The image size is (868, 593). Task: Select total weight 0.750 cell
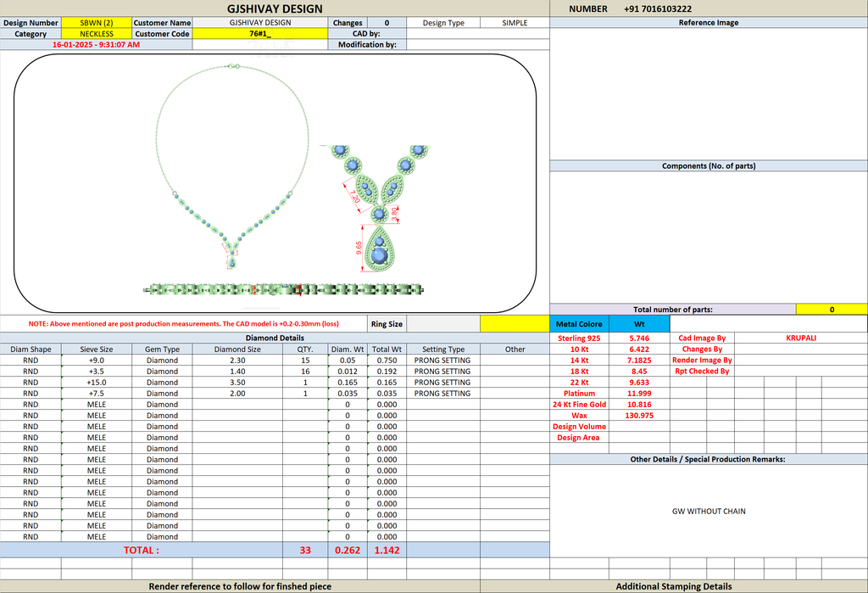point(387,361)
